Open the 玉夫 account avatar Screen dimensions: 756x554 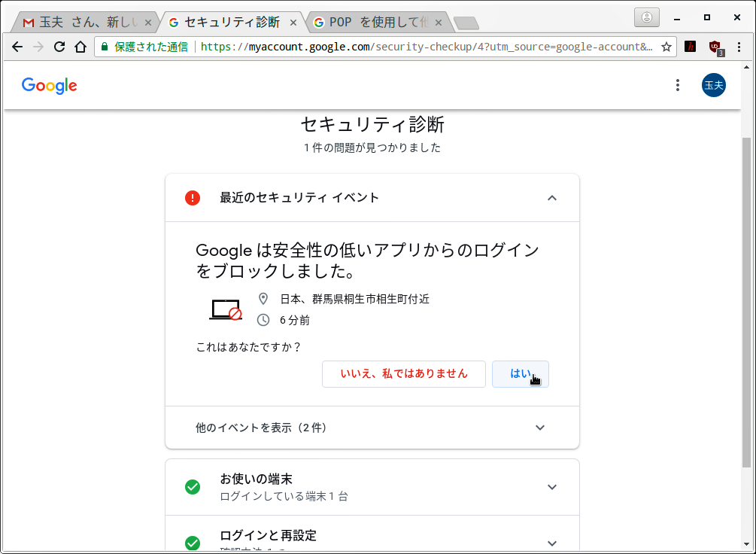(x=714, y=85)
